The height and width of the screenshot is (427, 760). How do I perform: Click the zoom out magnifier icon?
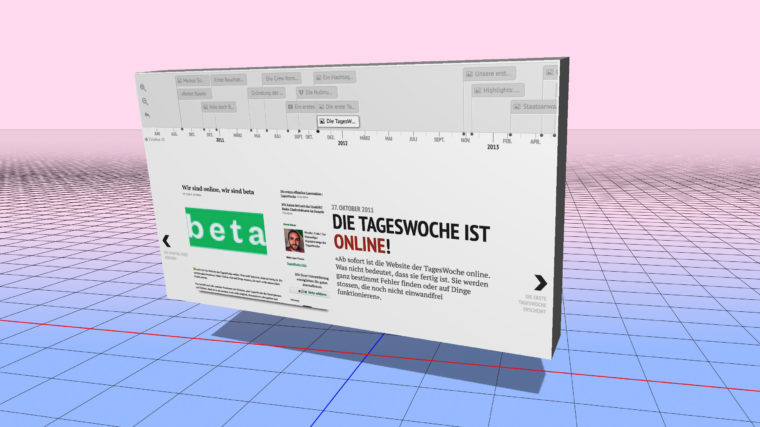tap(145, 101)
